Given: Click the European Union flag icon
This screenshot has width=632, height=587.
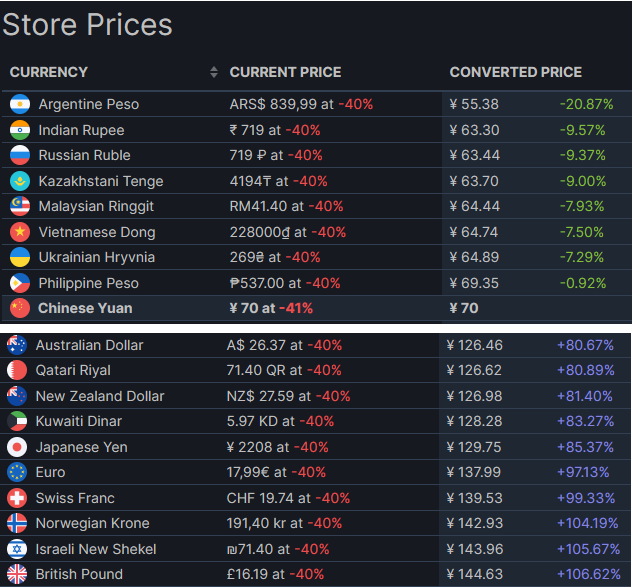Looking at the screenshot, I should (x=17, y=472).
